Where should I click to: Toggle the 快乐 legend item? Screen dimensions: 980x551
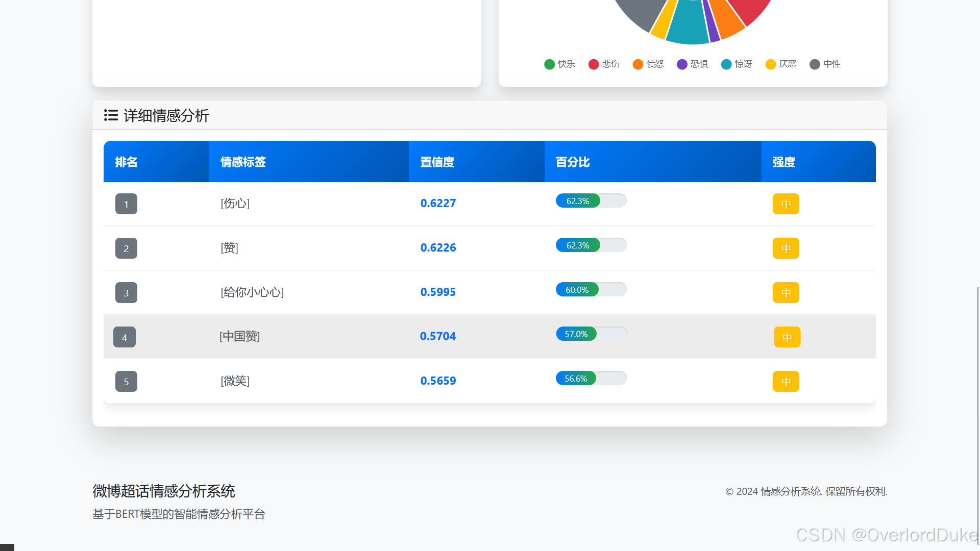coord(560,64)
